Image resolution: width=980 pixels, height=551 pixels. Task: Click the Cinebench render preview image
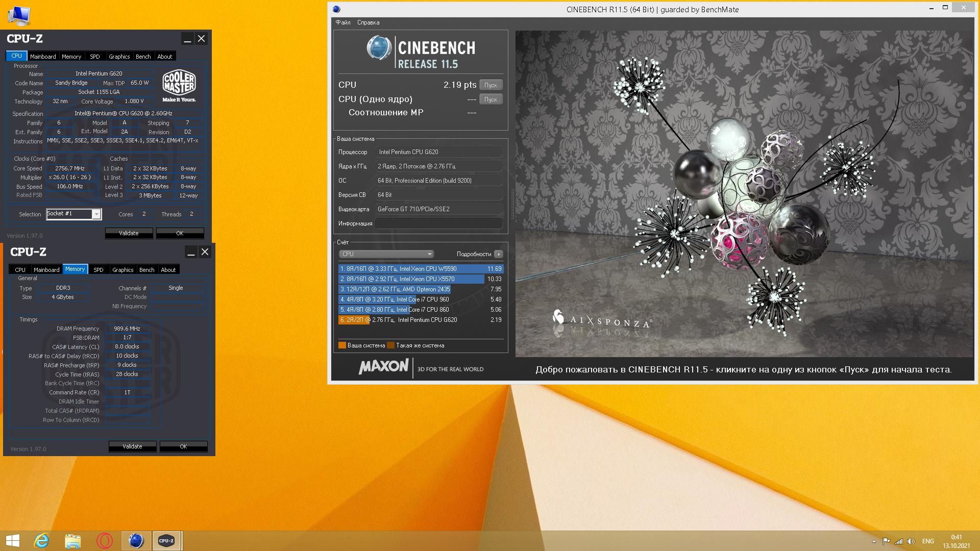point(744,194)
